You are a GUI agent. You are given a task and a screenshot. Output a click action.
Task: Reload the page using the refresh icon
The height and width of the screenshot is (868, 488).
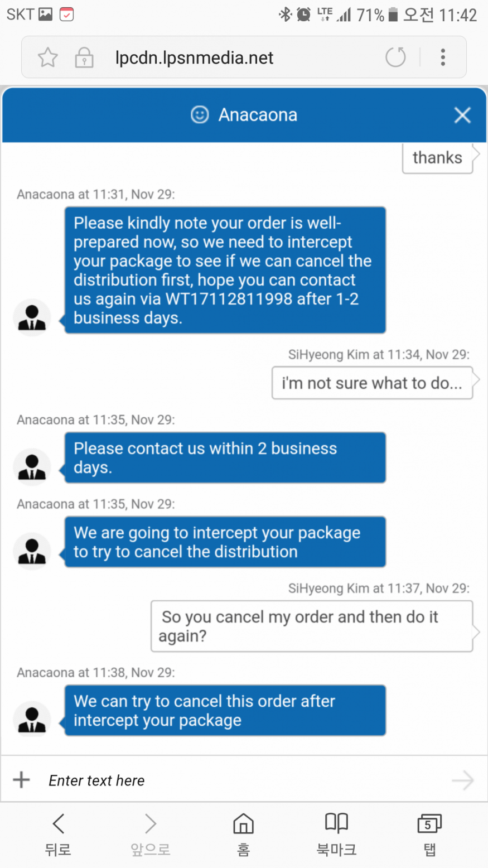click(395, 57)
